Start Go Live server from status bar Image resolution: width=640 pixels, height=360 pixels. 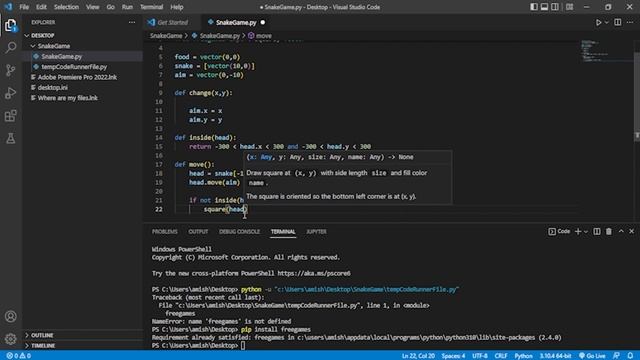click(592, 356)
